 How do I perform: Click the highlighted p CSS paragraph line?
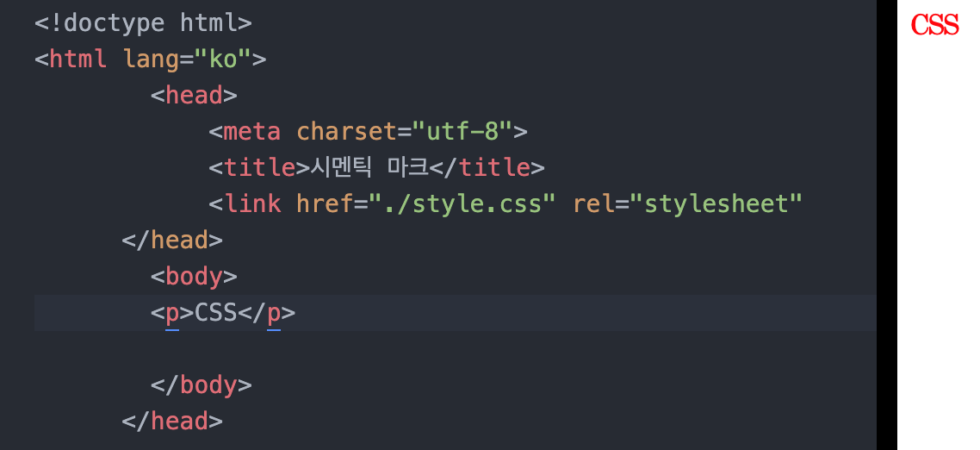tap(455, 313)
